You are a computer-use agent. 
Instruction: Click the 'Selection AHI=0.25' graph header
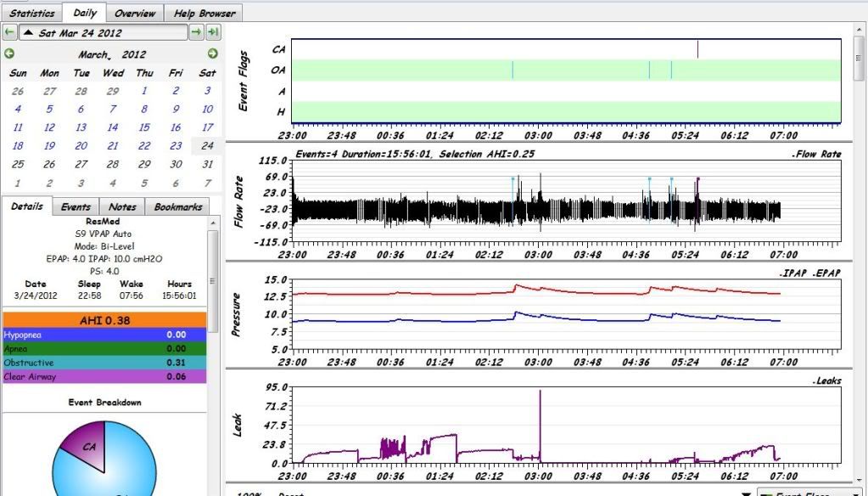[486, 154]
